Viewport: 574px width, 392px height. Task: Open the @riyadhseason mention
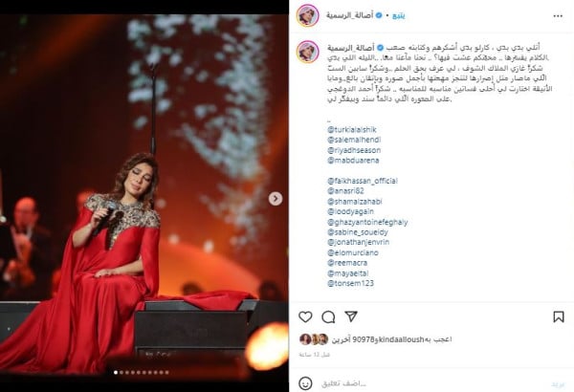[x=354, y=150]
